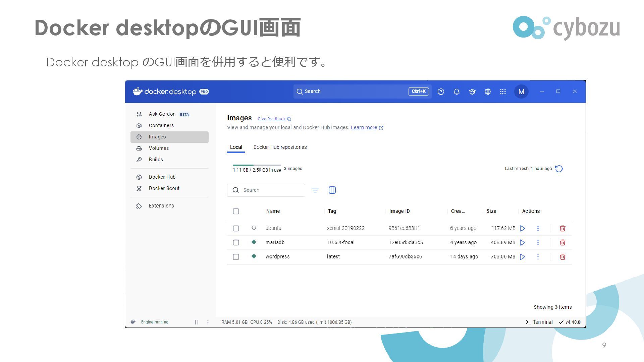Open the Settings gear icon
The height and width of the screenshot is (362, 644).
(x=488, y=92)
